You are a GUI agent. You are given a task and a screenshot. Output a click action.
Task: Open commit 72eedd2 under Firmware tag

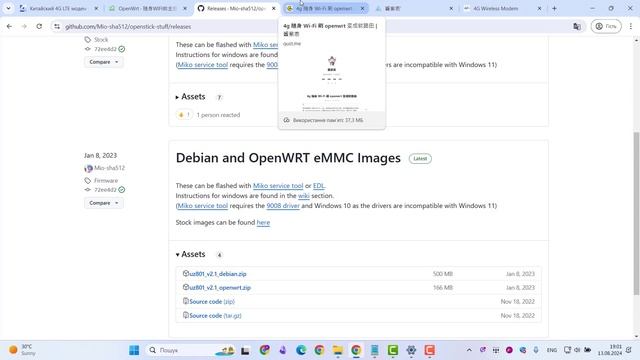[x=105, y=190]
